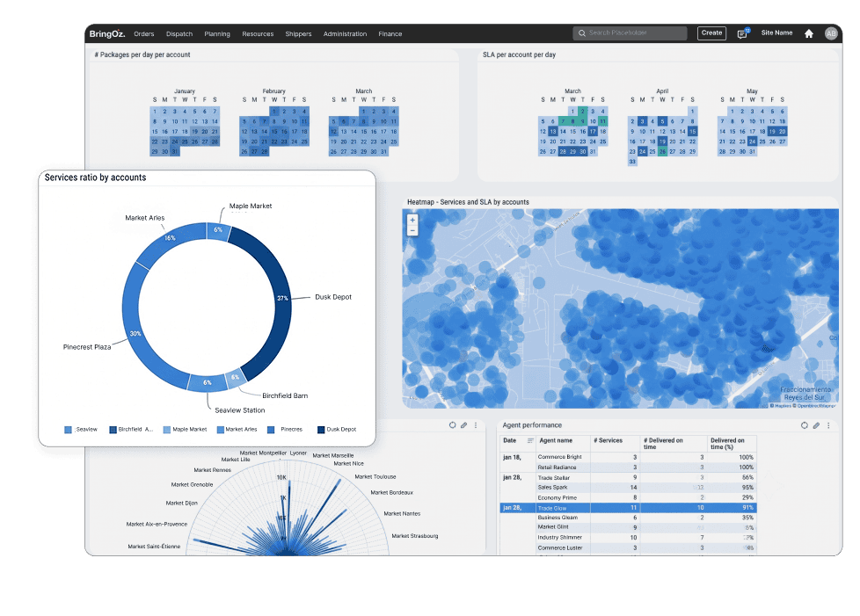Refresh the Agent performance widget
Viewport: 860px width, 616px height.
coord(804,425)
